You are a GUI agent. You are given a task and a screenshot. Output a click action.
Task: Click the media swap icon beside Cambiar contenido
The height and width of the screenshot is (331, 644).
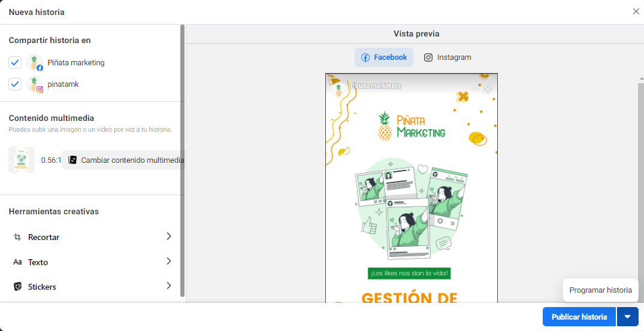click(x=72, y=160)
